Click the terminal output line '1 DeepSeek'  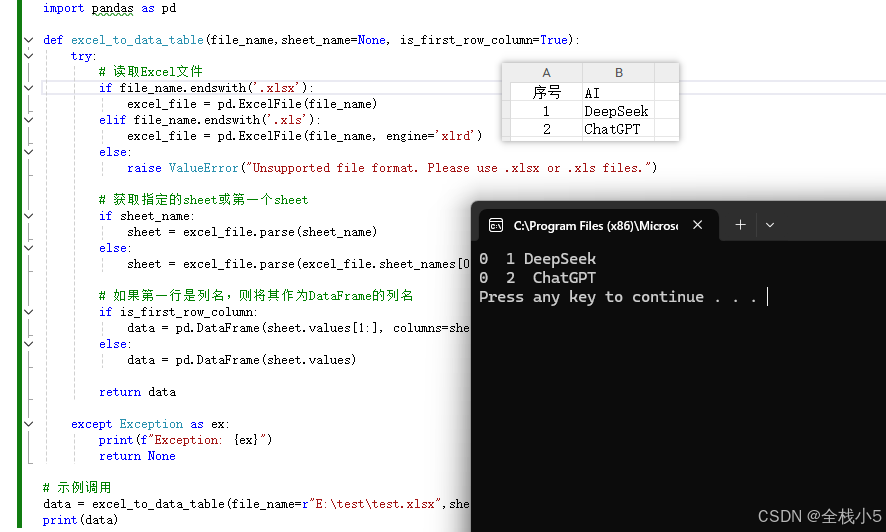537,259
